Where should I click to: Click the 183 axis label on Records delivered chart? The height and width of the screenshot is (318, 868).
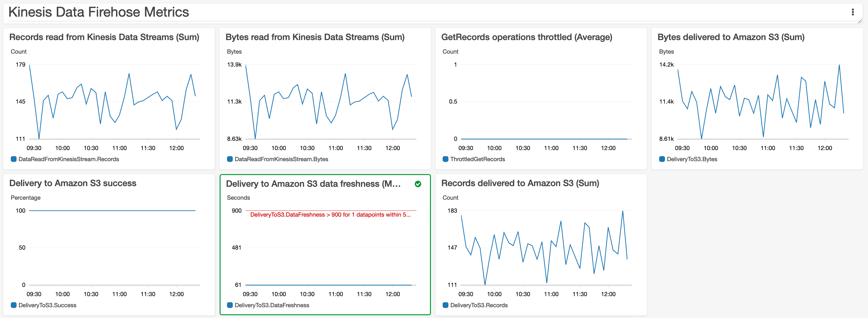pos(452,211)
